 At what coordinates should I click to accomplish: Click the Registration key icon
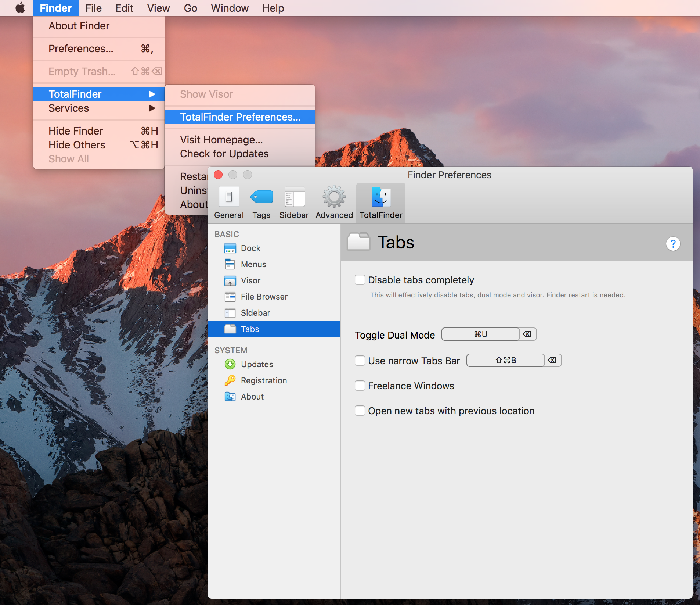[x=230, y=380]
